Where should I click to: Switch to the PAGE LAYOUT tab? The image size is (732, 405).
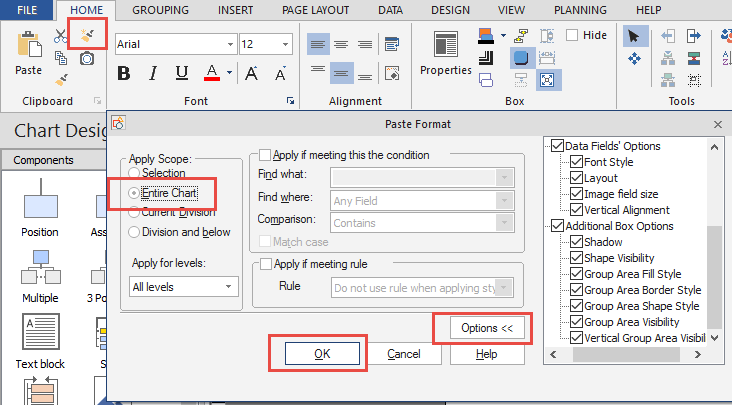pyautogui.click(x=316, y=10)
